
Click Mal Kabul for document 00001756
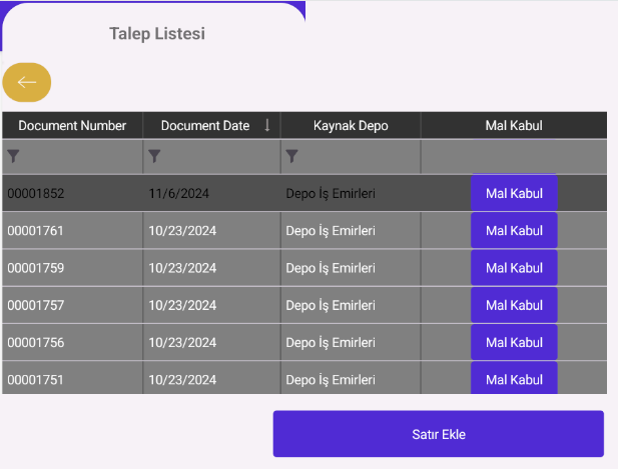click(514, 342)
